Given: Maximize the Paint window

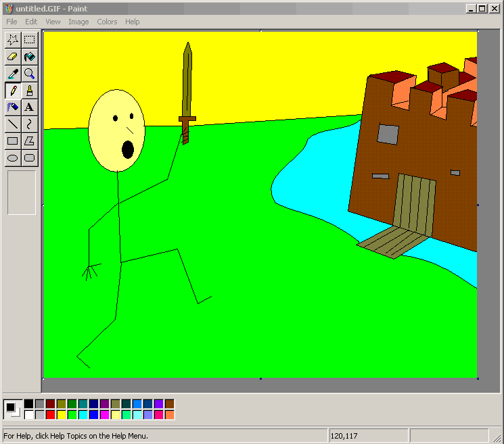Looking at the screenshot, I should [482, 9].
